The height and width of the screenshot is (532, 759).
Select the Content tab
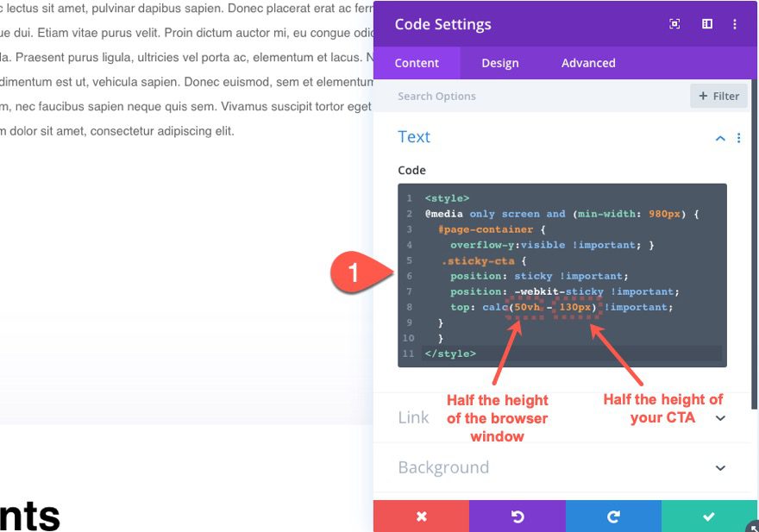click(417, 62)
